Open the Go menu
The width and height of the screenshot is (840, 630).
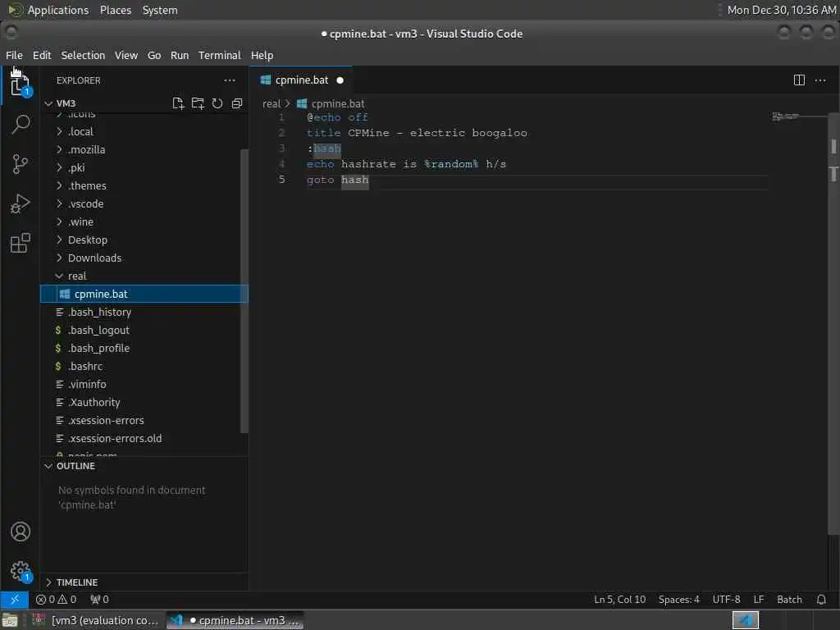coord(154,55)
